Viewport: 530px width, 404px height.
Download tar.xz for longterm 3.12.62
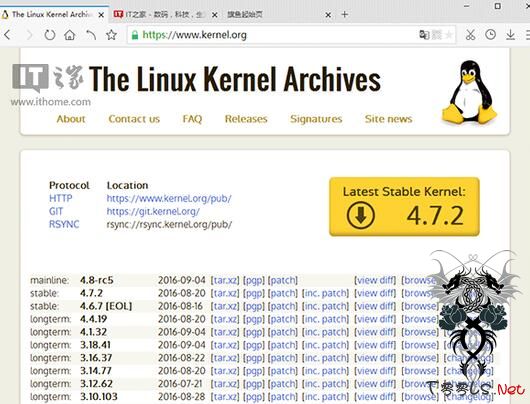pyautogui.click(x=225, y=384)
